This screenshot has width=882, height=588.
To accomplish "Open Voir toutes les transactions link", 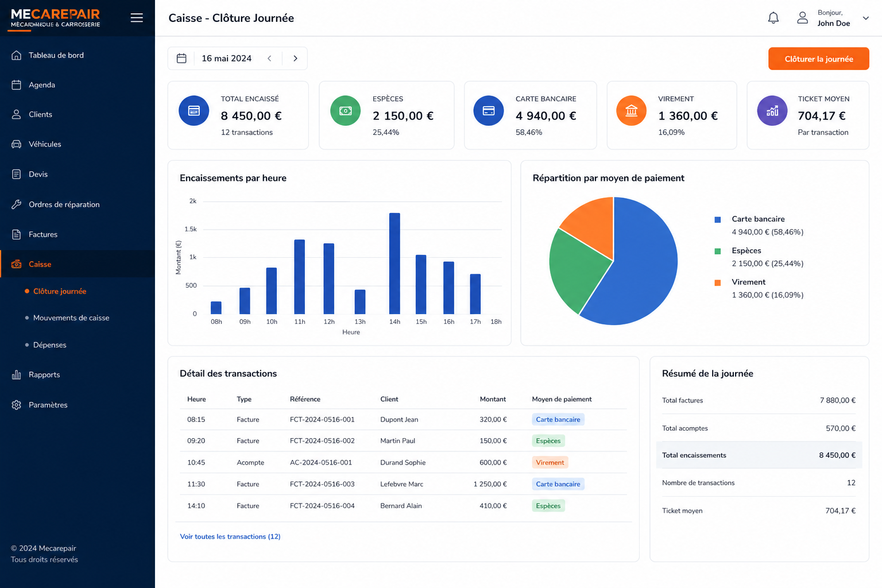I will tap(230, 536).
